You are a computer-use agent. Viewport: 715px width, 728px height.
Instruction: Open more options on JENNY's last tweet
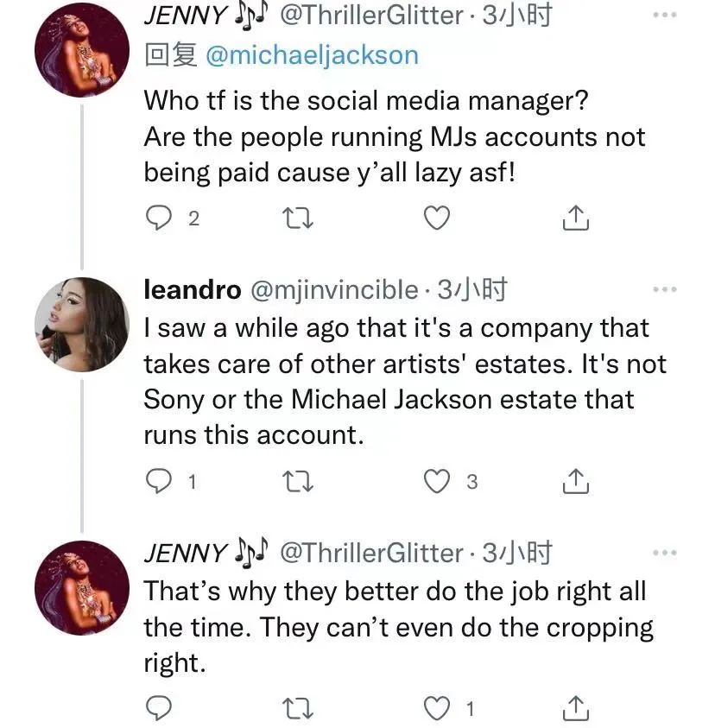pyautogui.click(x=664, y=553)
